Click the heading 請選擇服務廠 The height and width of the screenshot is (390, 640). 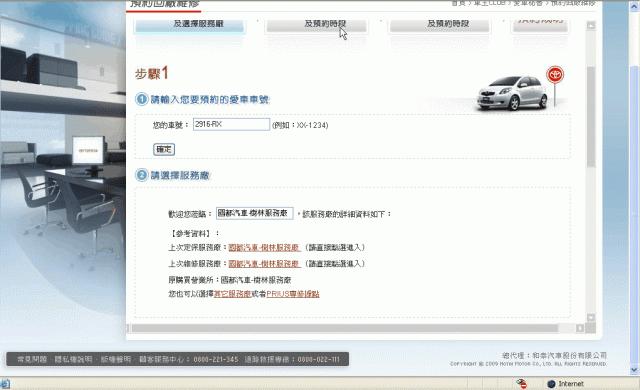[180, 175]
